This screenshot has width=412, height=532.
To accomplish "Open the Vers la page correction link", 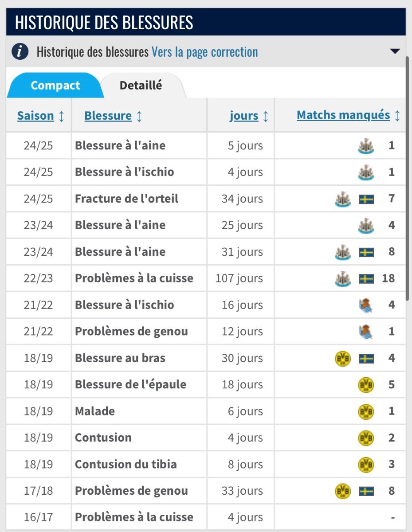I will [x=204, y=52].
